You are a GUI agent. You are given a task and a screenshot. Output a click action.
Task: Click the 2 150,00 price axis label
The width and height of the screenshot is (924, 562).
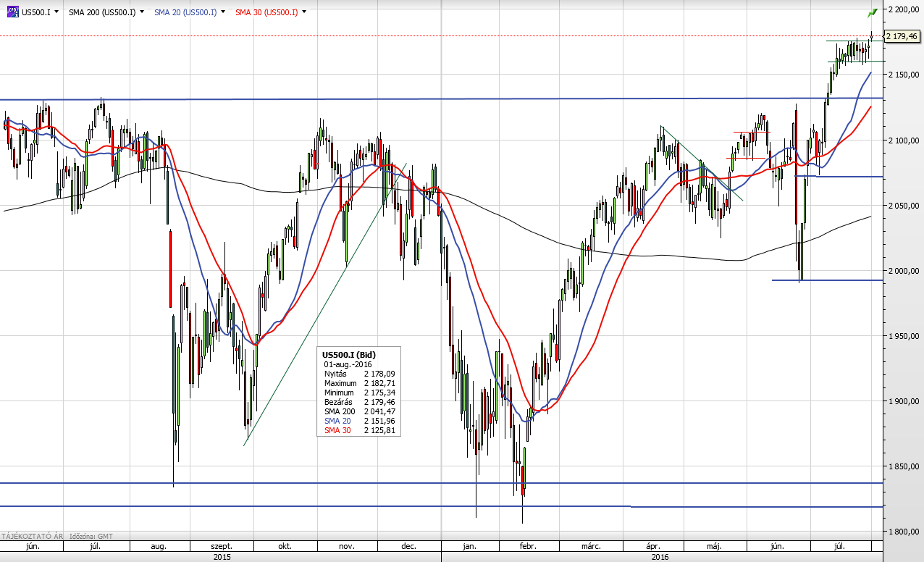tap(902, 75)
